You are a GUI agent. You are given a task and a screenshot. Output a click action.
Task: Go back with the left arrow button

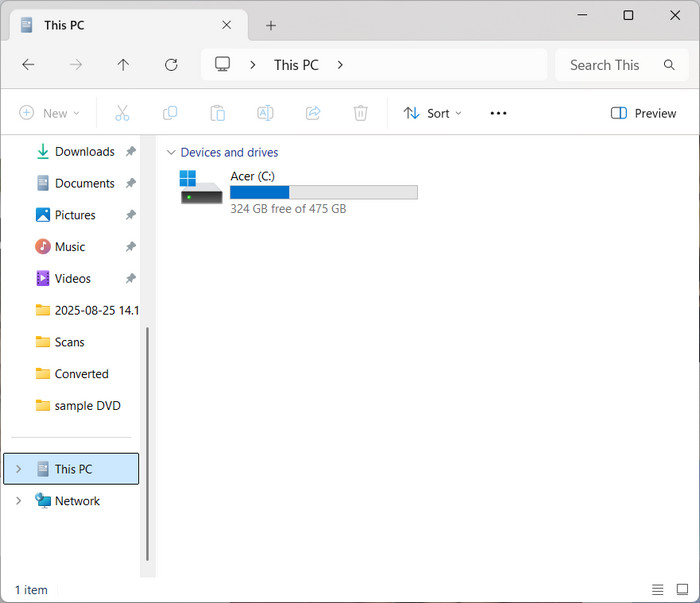pos(28,65)
